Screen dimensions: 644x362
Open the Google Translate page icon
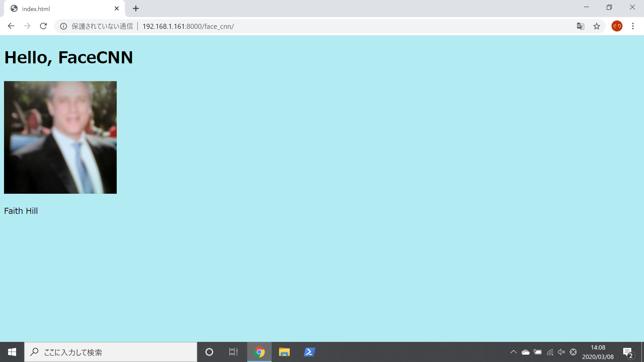[x=580, y=26]
